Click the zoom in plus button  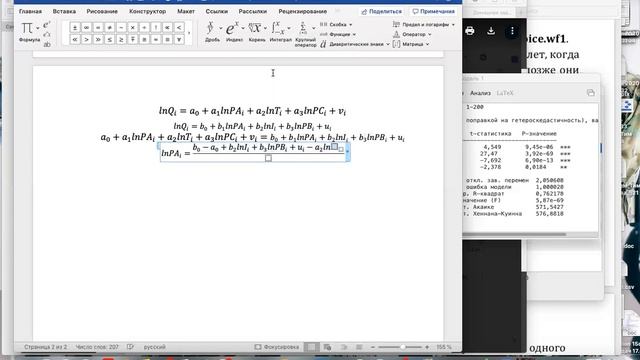[x=427, y=347]
